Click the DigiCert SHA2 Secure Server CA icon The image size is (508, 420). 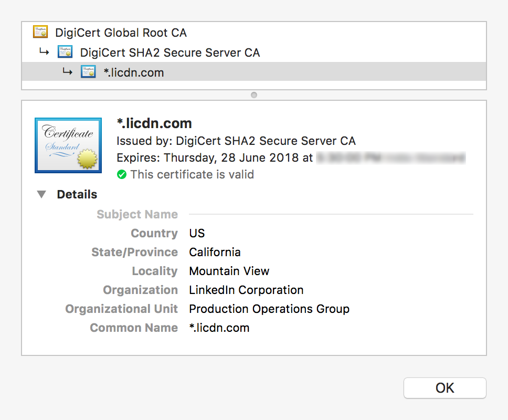(65, 52)
